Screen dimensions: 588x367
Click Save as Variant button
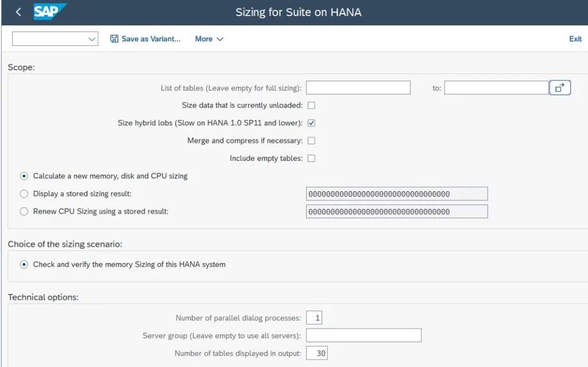click(x=145, y=38)
